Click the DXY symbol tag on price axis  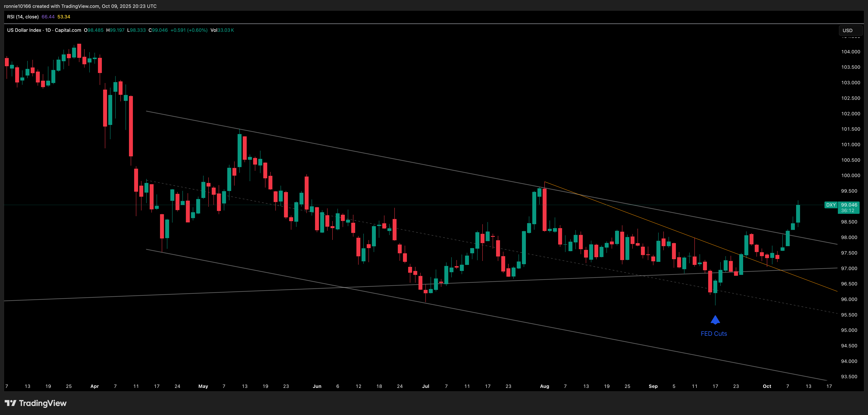(x=831, y=205)
